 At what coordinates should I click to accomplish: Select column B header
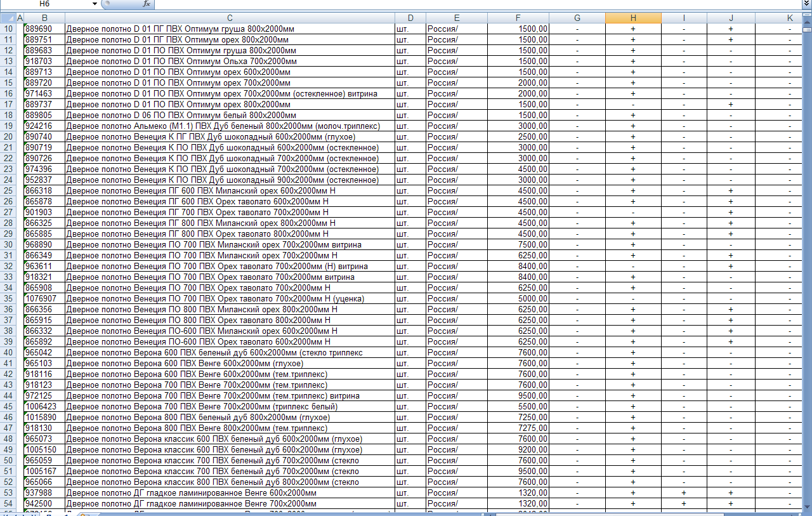pos(44,18)
